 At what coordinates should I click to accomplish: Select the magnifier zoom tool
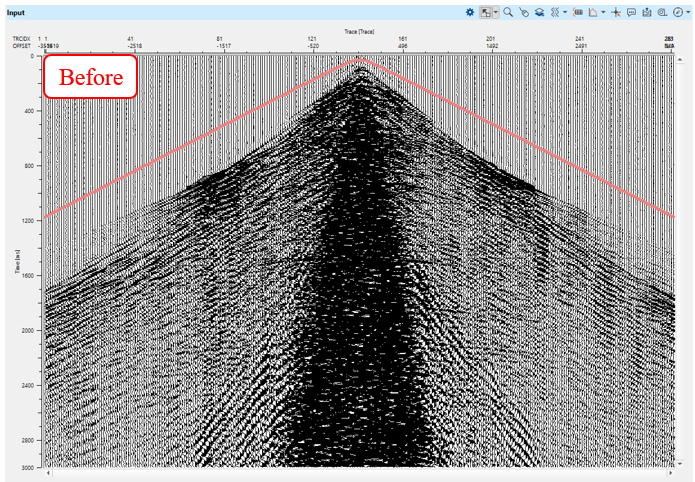(x=508, y=12)
